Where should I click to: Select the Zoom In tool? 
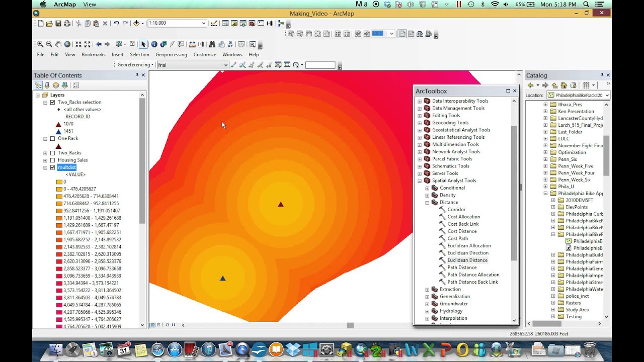[40, 44]
